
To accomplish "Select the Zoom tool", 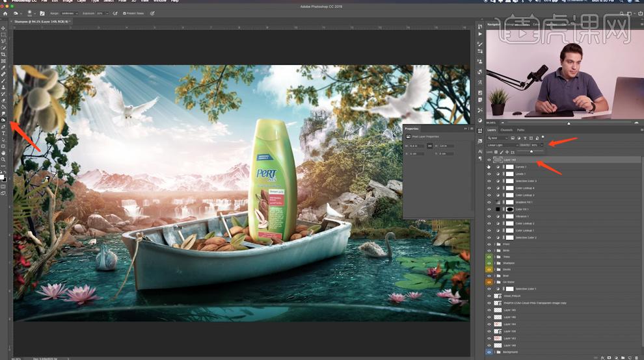I will pyautogui.click(x=3, y=159).
